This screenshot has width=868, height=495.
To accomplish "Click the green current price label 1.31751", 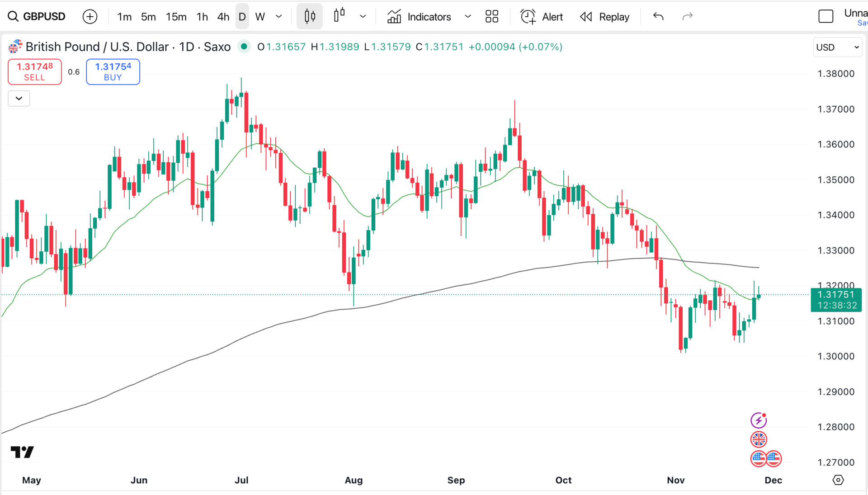I will tap(836, 295).
